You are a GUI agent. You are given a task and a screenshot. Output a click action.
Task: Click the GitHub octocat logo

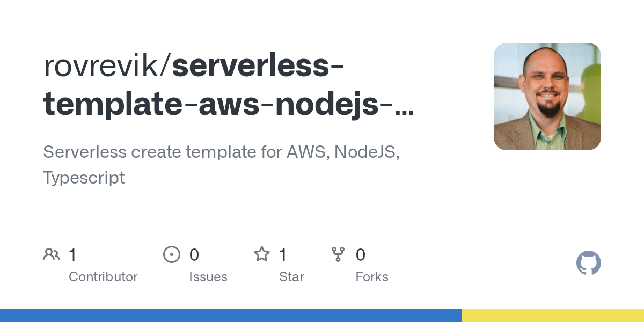pos(588,263)
